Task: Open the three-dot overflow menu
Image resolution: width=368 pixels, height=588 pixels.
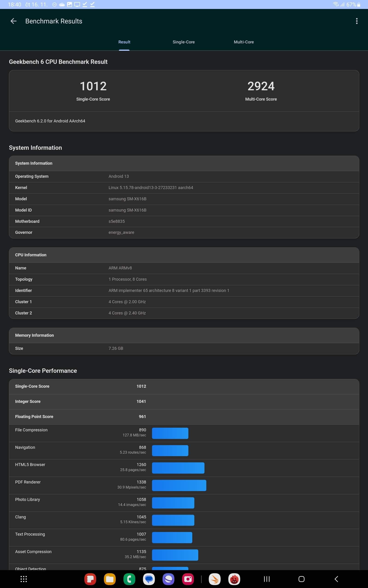Action: click(356, 21)
